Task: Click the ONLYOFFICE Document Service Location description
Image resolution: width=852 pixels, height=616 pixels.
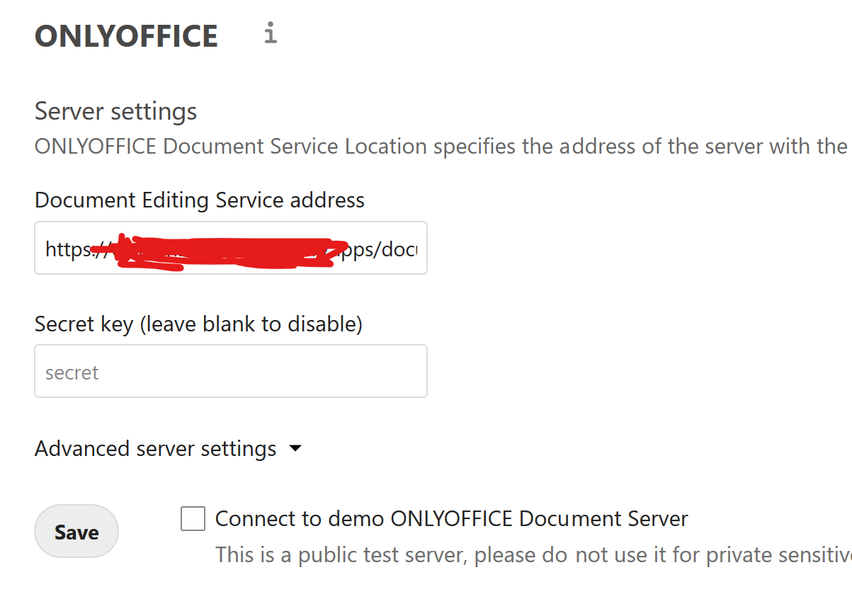Action: point(443,147)
